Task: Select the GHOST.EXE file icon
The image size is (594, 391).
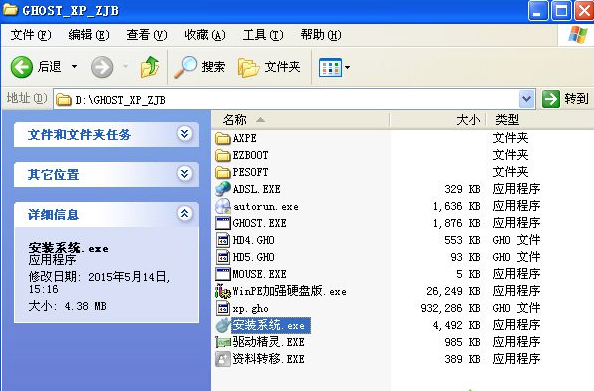Action: (x=223, y=223)
